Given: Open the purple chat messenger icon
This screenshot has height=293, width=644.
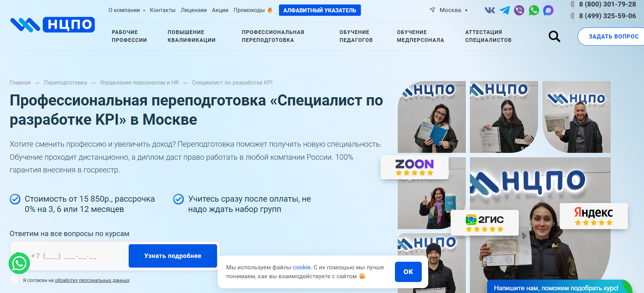Looking at the screenshot, I should point(548,10).
